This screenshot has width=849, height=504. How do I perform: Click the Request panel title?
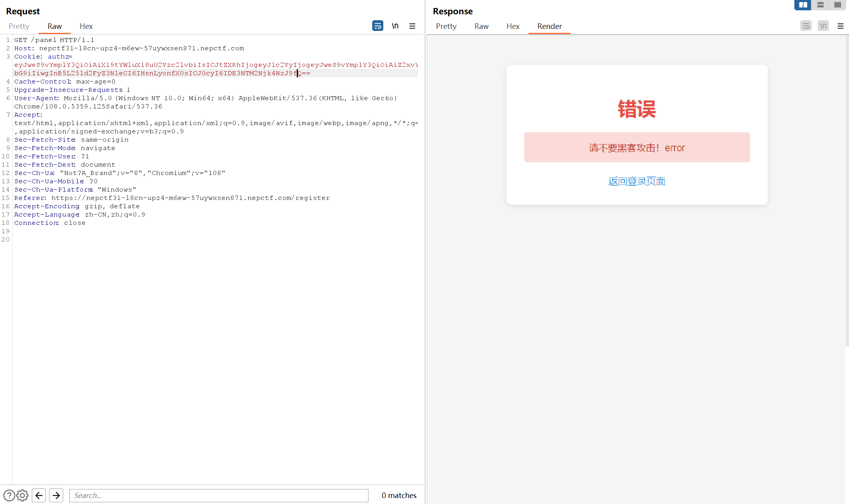[x=23, y=11]
